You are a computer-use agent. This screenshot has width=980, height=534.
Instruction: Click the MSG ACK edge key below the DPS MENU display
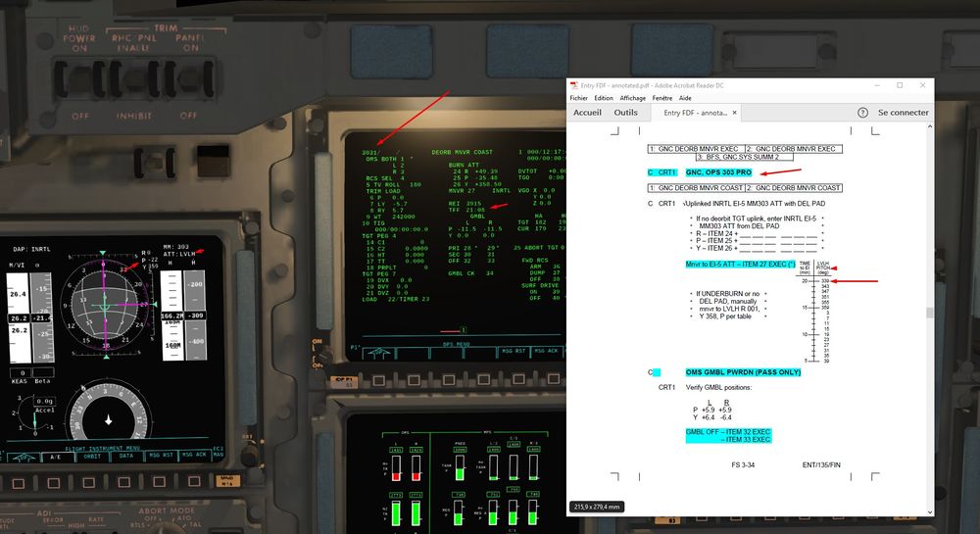tap(554, 378)
